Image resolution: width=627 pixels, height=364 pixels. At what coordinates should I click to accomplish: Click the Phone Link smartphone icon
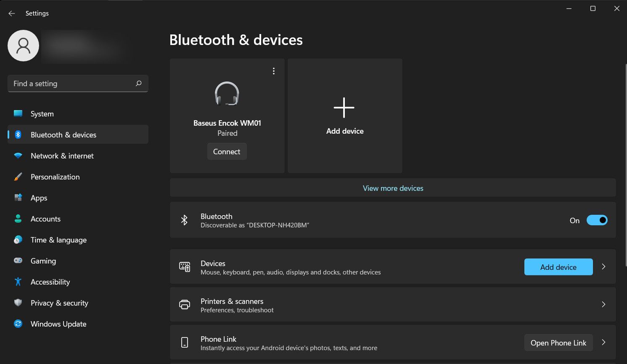coord(184,342)
